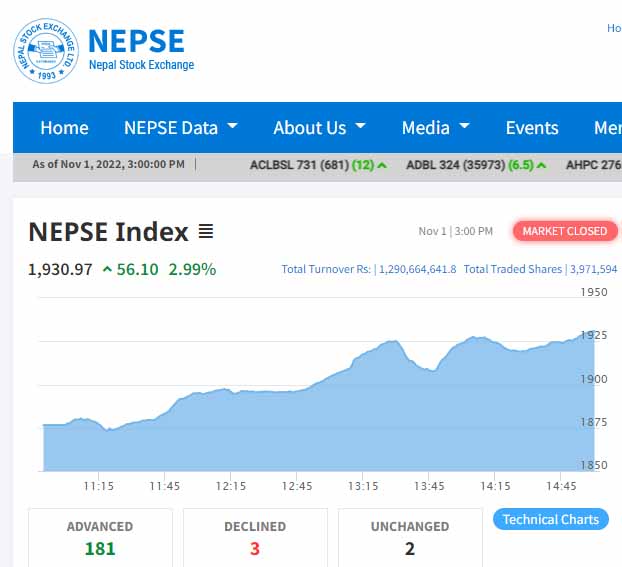Viewport: 622px width, 567px height.
Task: Click the Nepal Stock Exchange round logo
Action: pos(45,50)
